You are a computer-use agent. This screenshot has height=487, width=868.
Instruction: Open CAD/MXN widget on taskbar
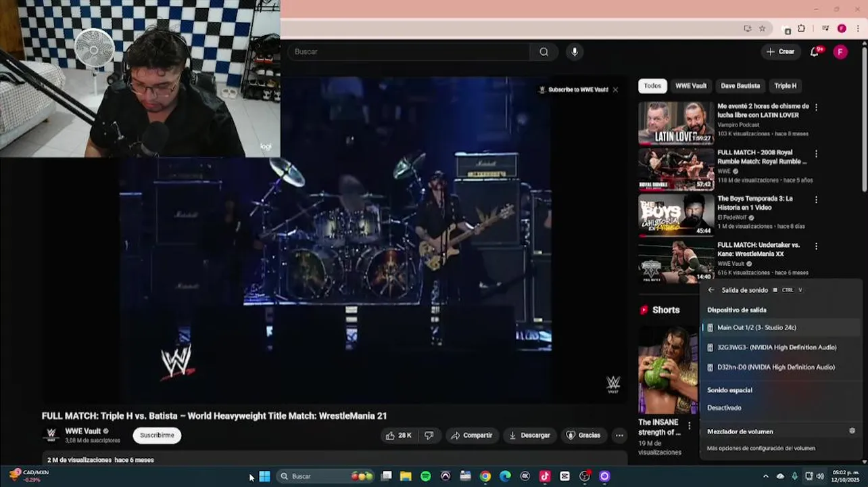coord(28,476)
